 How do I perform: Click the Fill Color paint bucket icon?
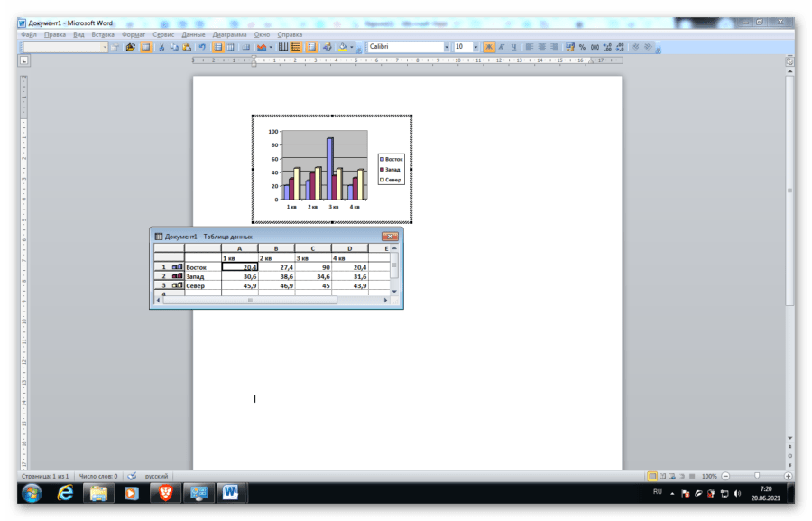coord(344,47)
